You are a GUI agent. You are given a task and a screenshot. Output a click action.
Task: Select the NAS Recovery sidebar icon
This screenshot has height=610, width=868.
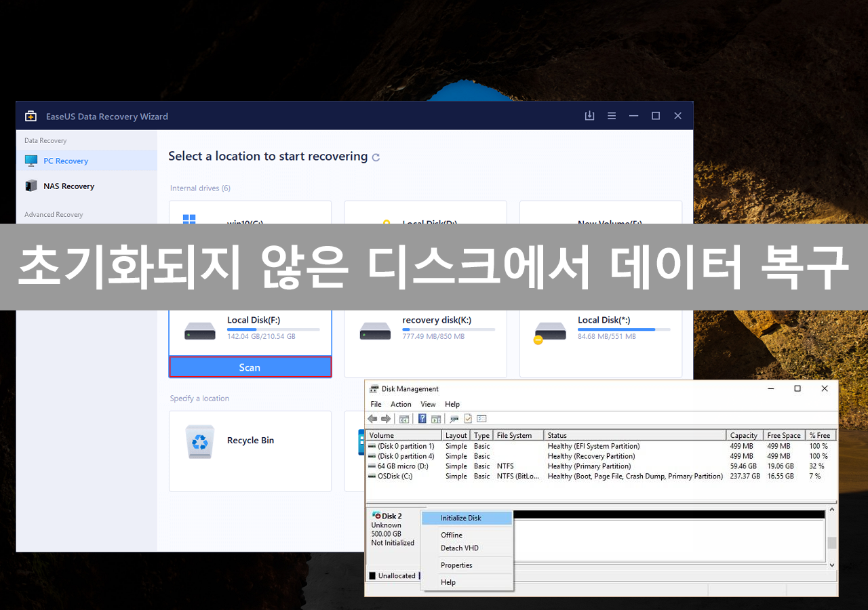pyautogui.click(x=31, y=186)
